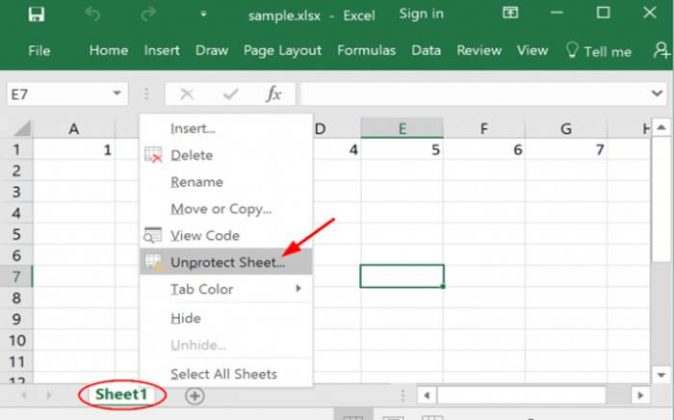Click the Redo arrow icon
The width and height of the screenshot is (674, 420).
click(148, 15)
